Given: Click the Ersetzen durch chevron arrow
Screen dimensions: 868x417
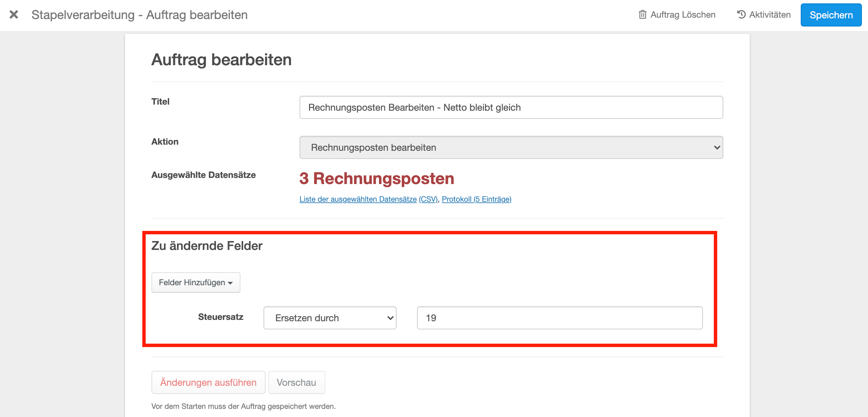Looking at the screenshot, I should tap(390, 318).
